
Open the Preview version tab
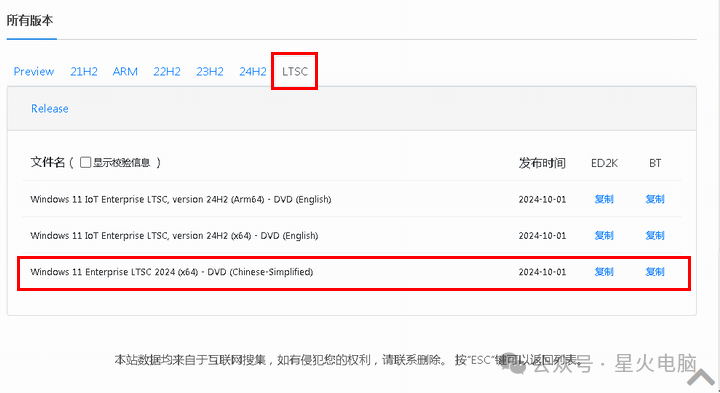(34, 72)
